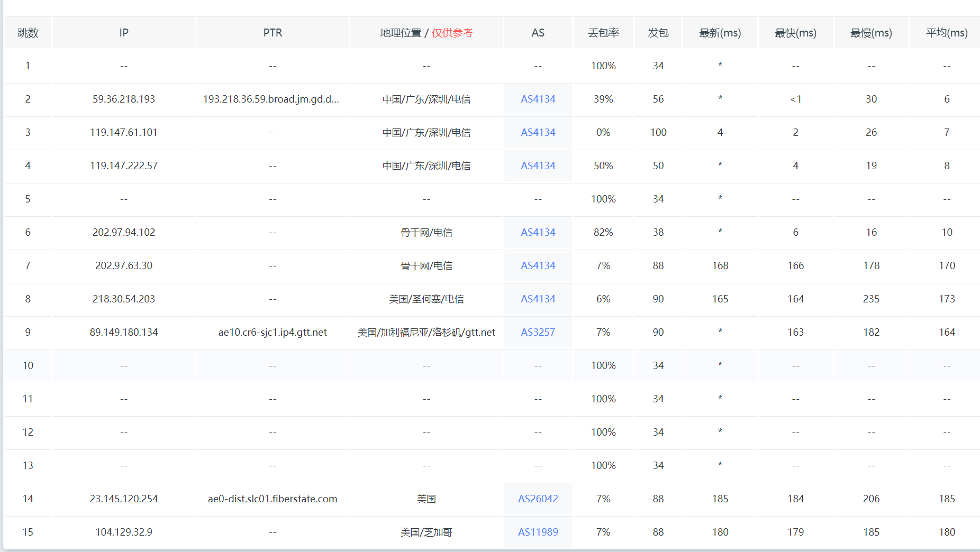Screen dimensions: 980x552
Task: Click the 38 packets sent value
Action: 658,232
